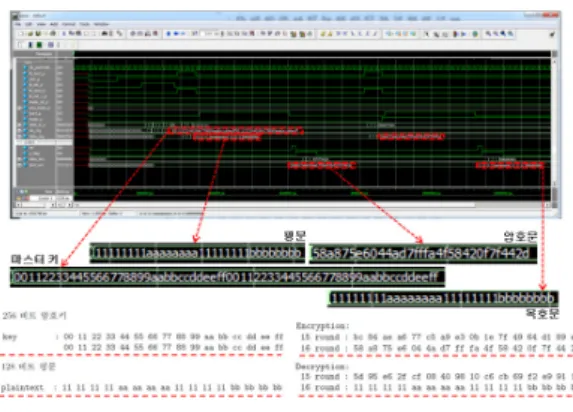Click the horizontal scrollbar below the waveform
573x412 pixels.
pos(312,205)
